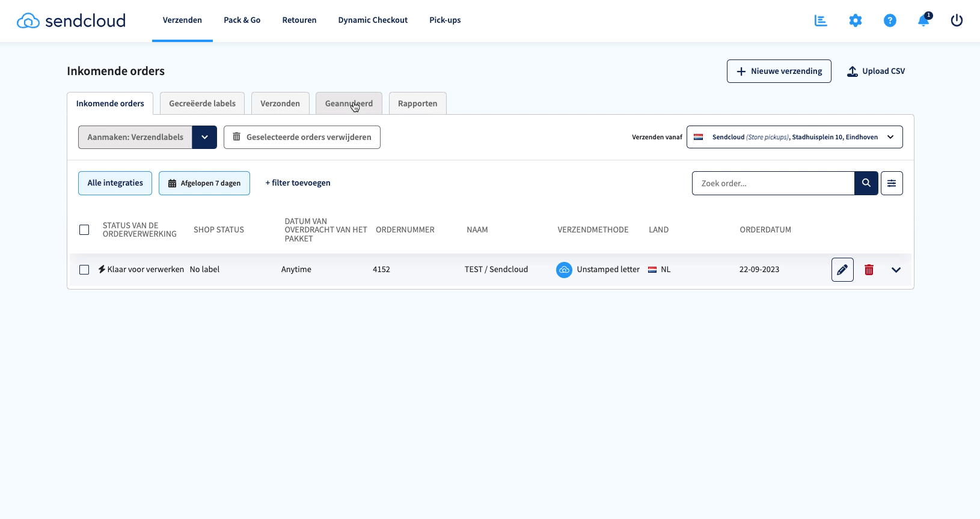Switch to Geannuleerd tab

click(x=349, y=103)
